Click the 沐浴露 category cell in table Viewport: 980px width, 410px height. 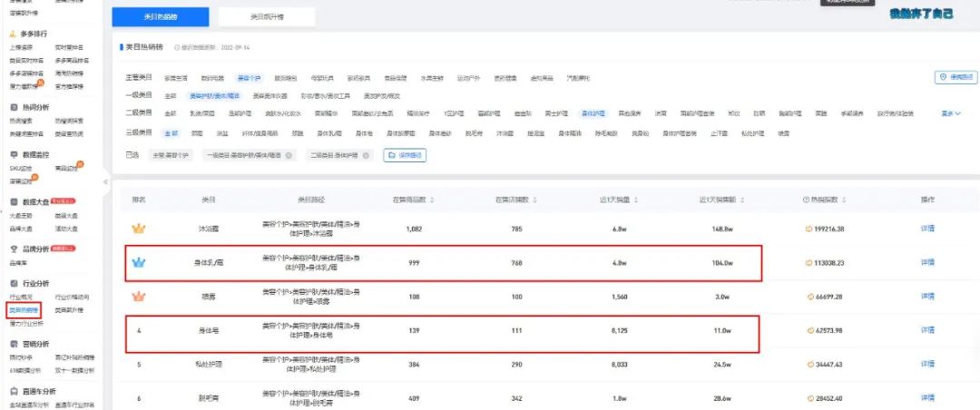click(208, 229)
